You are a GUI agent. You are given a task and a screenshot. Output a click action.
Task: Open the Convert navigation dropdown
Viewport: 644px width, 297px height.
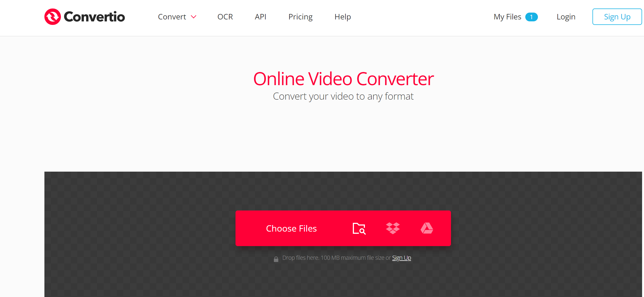point(177,16)
